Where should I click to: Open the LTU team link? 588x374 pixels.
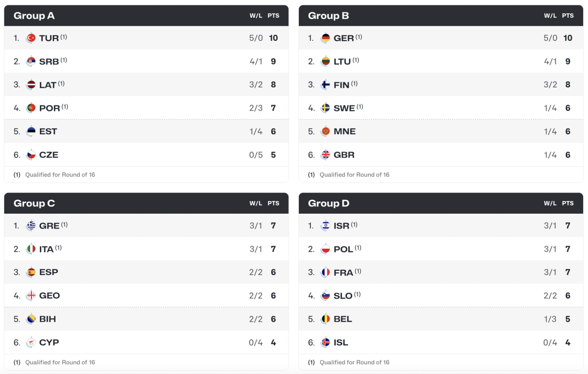click(342, 61)
